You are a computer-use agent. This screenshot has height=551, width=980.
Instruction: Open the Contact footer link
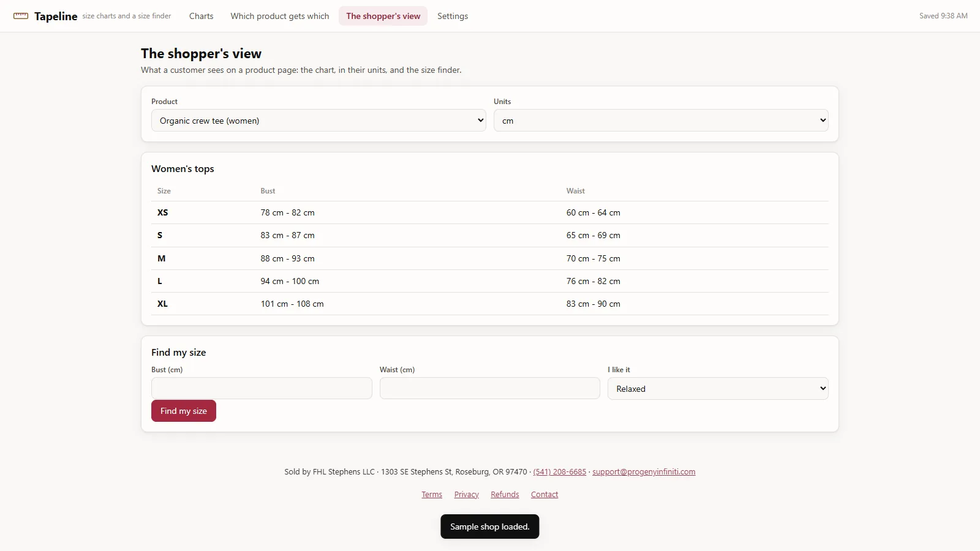click(545, 495)
